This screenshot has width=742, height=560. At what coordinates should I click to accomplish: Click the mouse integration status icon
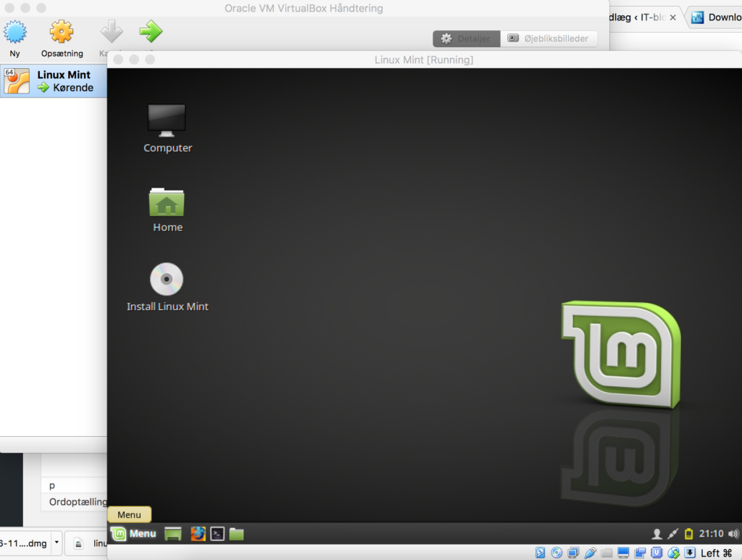673,553
